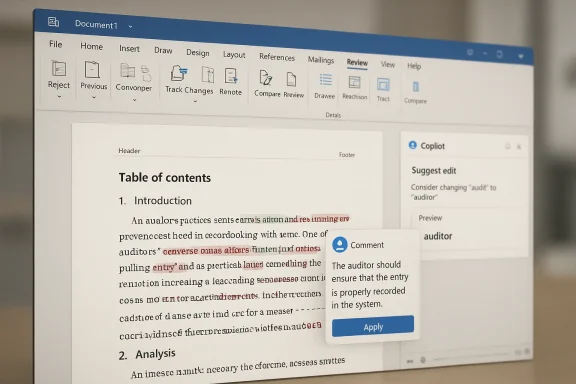Screen dimensions: 576x384
Task: Open the Help tab
Action: point(414,66)
